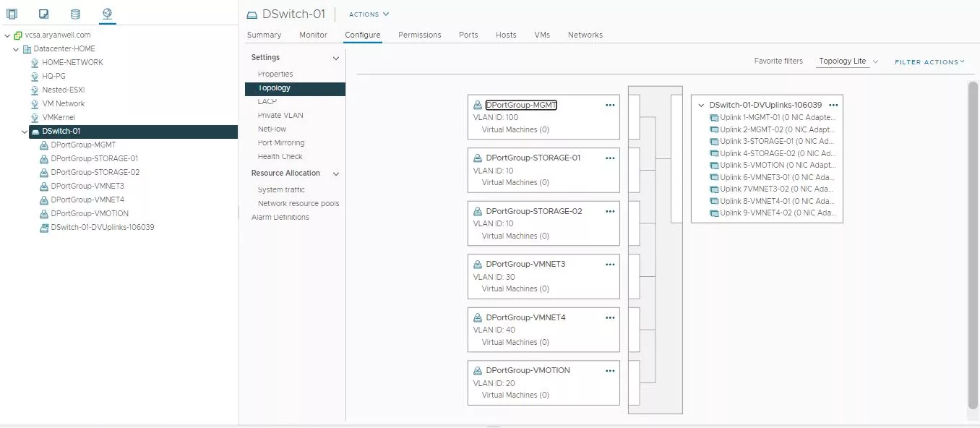Open the Hosts and Clusters inventory icon

(12, 14)
